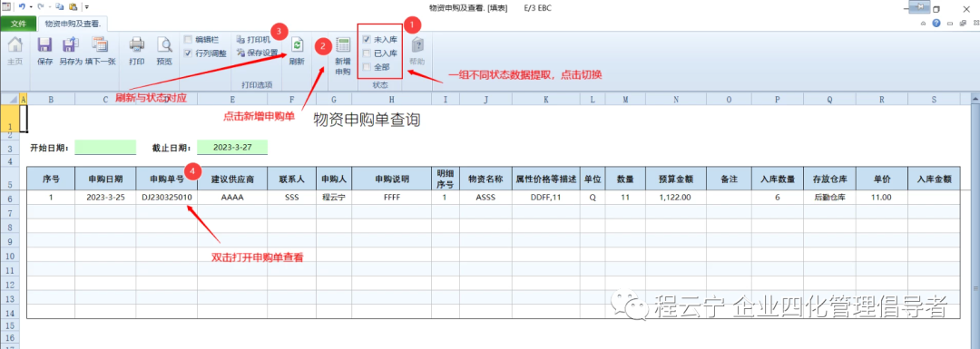Switch to the 物资申购及查看 ribbon tab
The width and height of the screenshot is (980, 349).
tap(73, 24)
